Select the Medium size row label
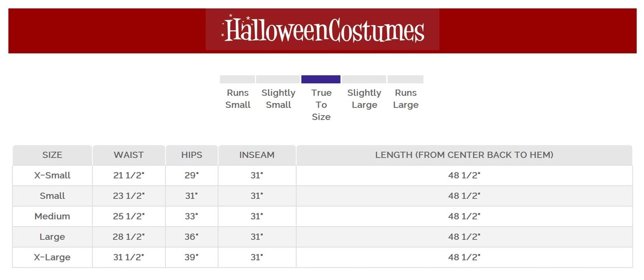Viewport: 644px width, 280px height. pos(52,216)
